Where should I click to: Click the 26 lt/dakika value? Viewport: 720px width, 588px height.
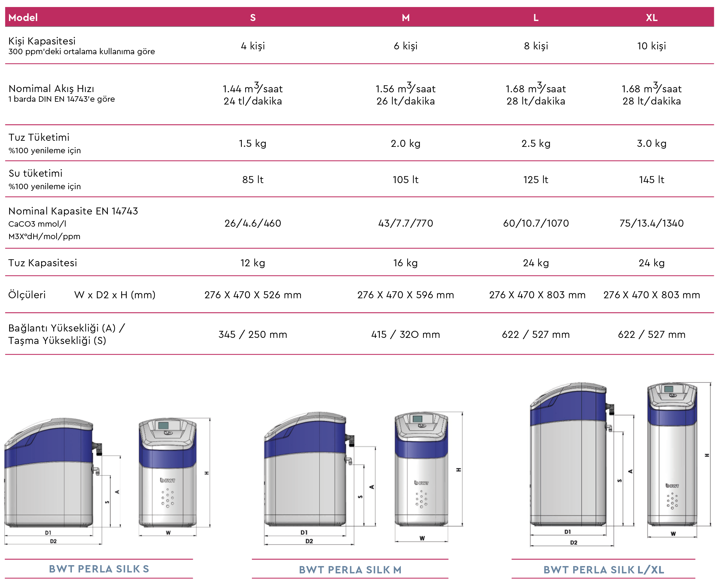click(x=405, y=101)
